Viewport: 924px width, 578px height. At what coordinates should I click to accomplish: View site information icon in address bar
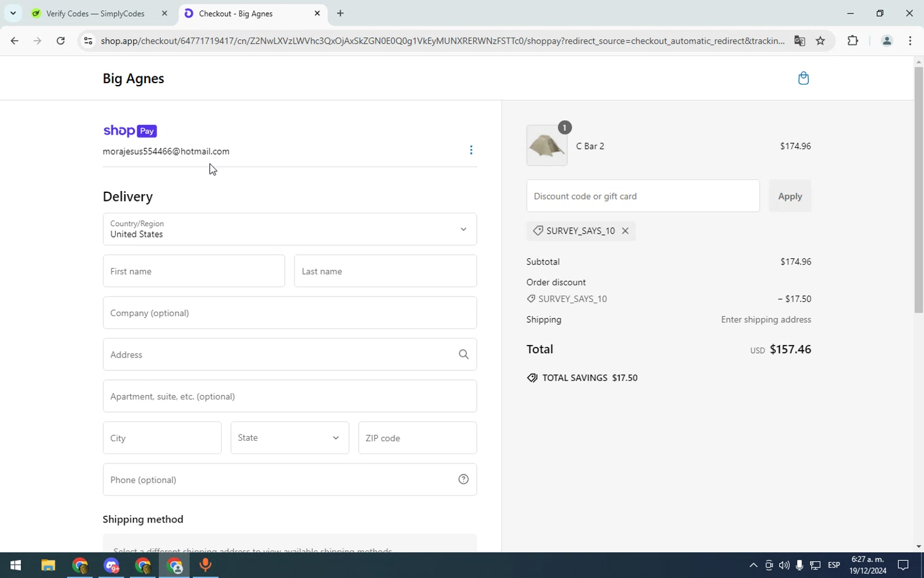[x=88, y=41]
